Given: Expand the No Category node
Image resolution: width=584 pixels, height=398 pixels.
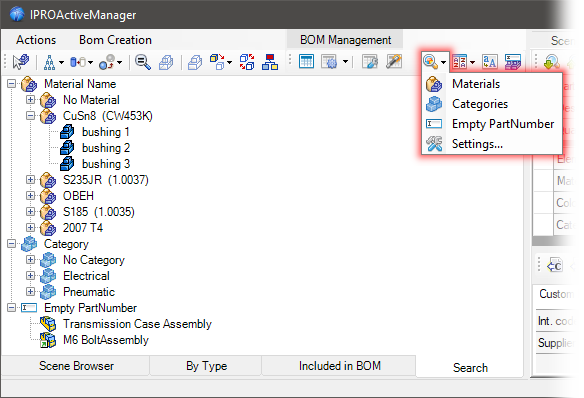Looking at the screenshot, I should click(x=31, y=260).
